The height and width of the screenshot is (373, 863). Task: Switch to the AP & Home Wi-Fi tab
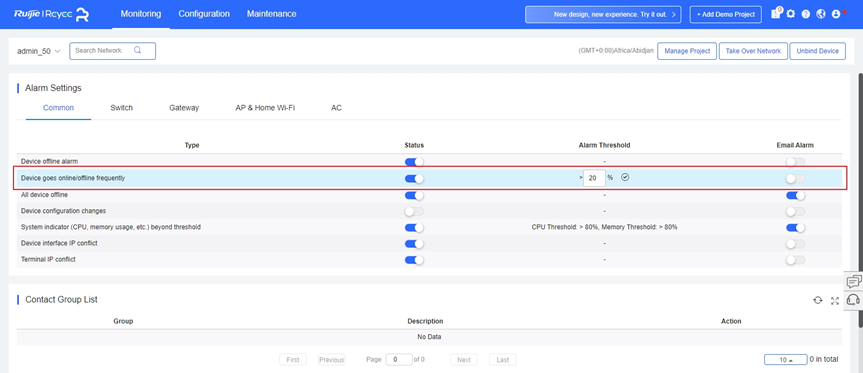[265, 108]
